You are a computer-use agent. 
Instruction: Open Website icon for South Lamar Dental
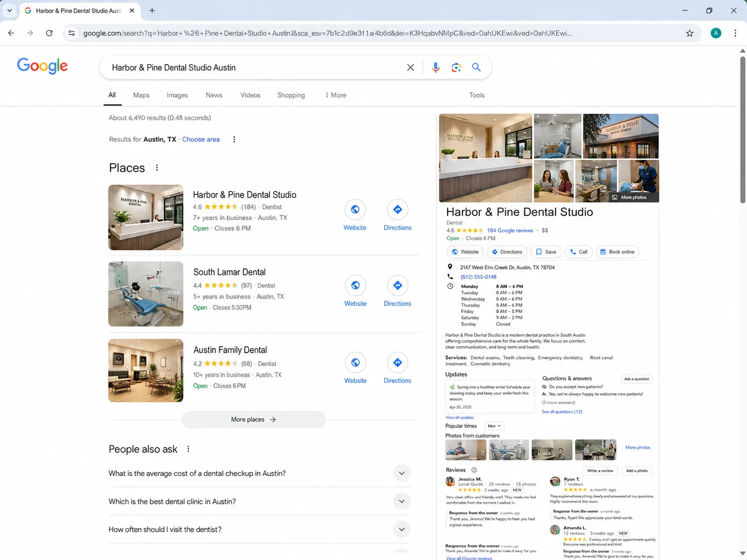coord(355,285)
